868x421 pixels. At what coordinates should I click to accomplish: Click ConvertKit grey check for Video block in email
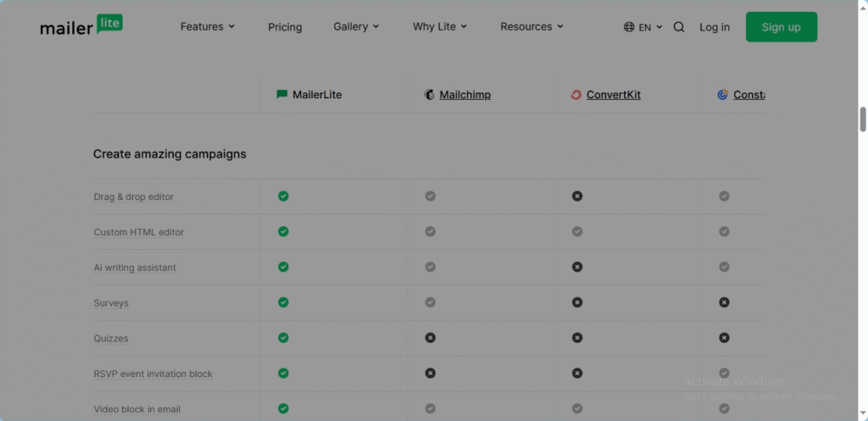577,408
